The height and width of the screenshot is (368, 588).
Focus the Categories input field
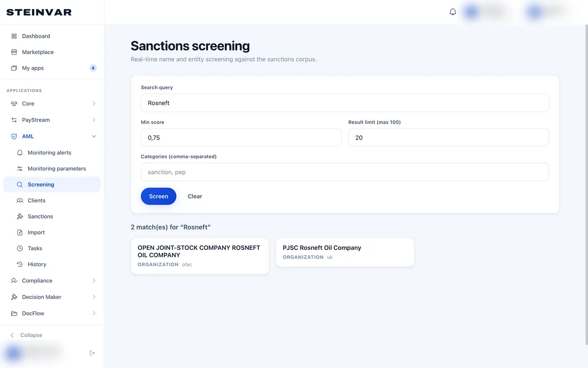[345, 172]
